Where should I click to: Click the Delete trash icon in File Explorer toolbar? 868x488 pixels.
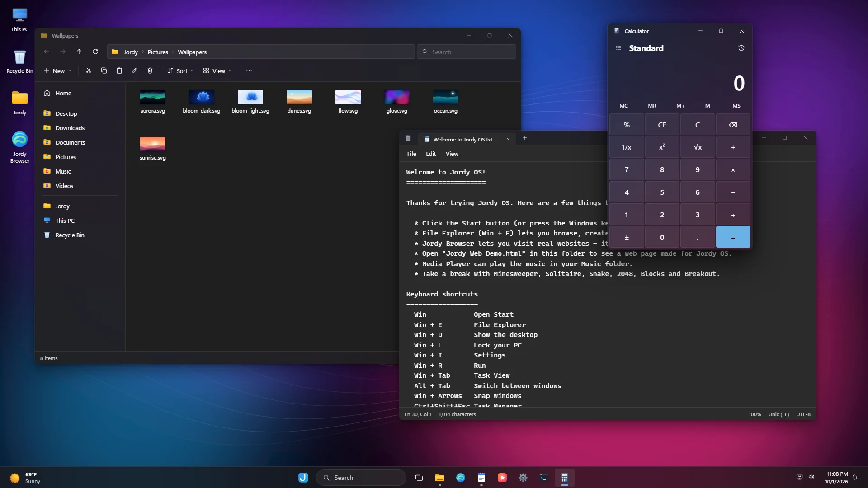[x=150, y=71]
